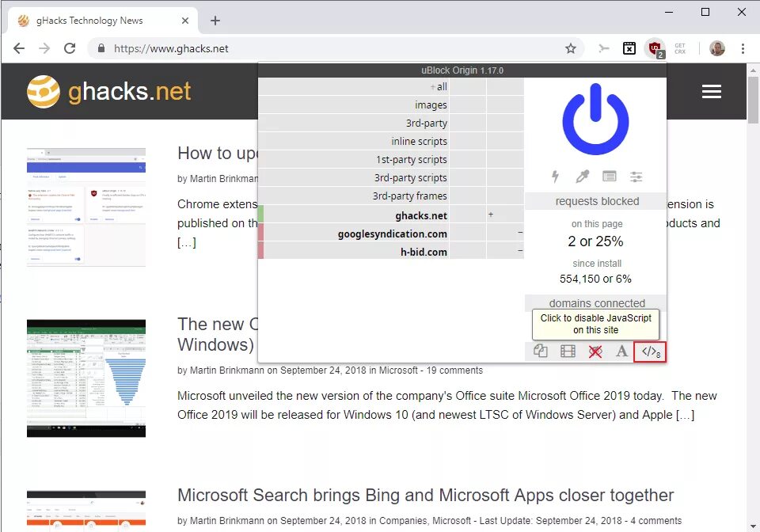Click the ghacks.net firewall row
The width and height of the screenshot is (760, 532).
421,215
